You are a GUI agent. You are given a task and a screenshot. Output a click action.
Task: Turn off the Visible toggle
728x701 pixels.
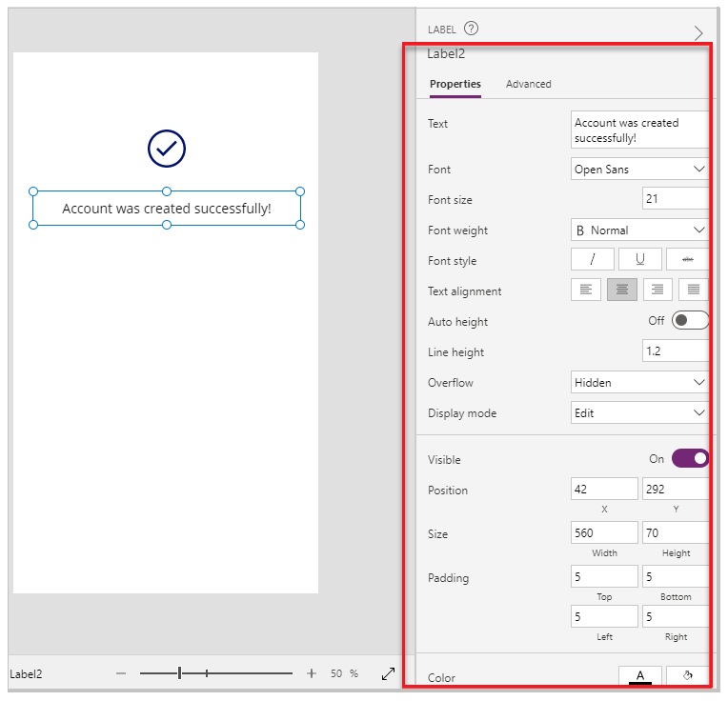[691, 458]
